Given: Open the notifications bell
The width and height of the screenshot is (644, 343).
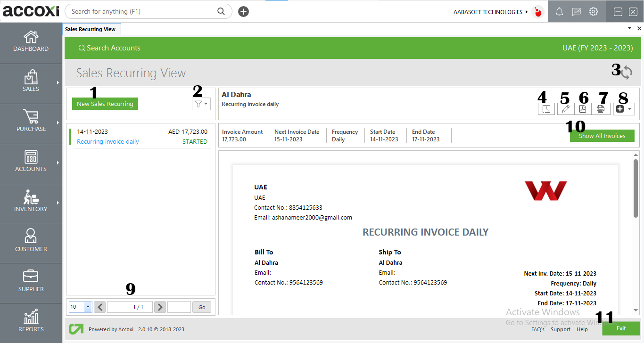Looking at the screenshot, I should 559,11.
